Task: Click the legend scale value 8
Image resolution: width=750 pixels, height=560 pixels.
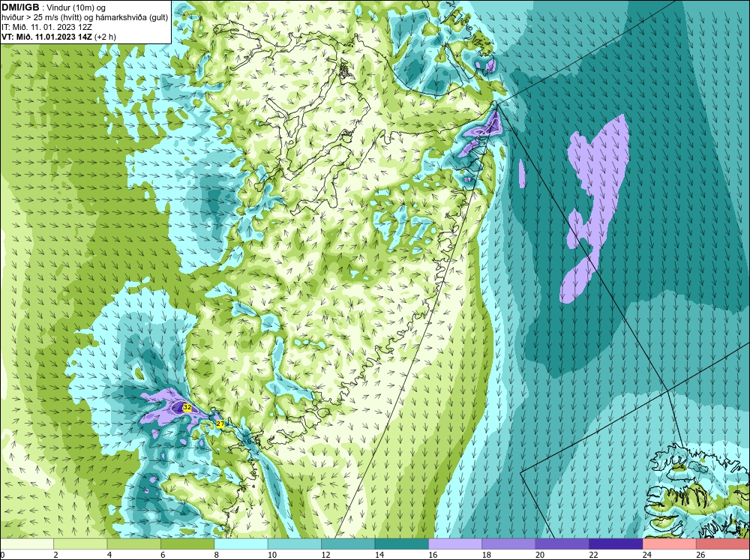Action: [217, 555]
